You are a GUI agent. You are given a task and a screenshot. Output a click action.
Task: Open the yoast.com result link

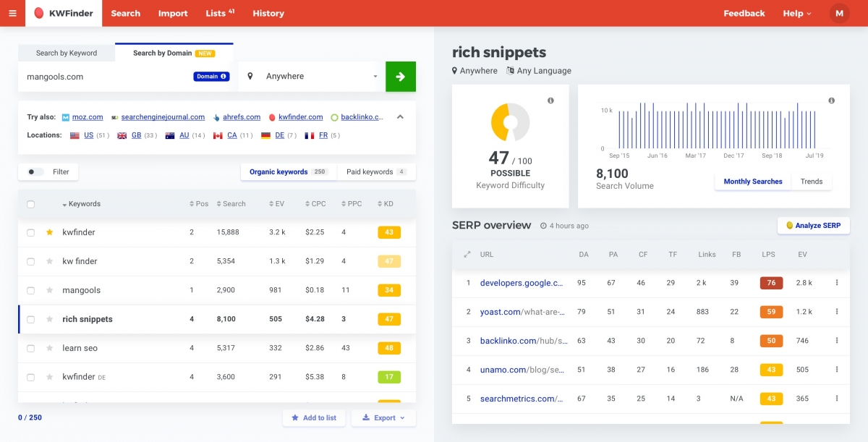point(500,312)
